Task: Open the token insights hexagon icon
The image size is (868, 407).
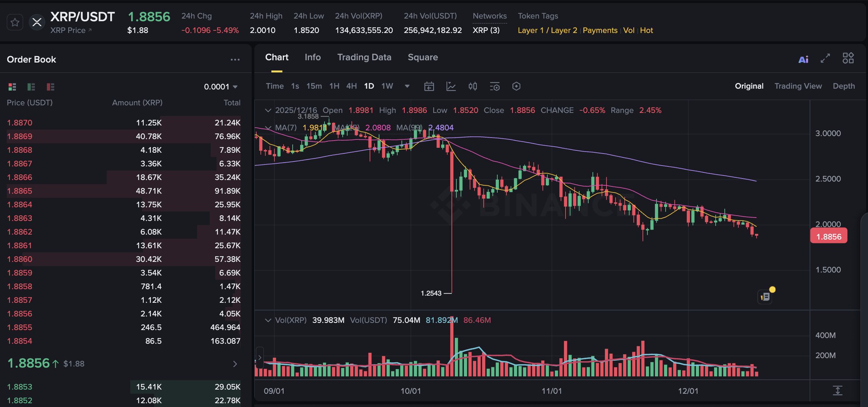Action: pyautogui.click(x=516, y=86)
